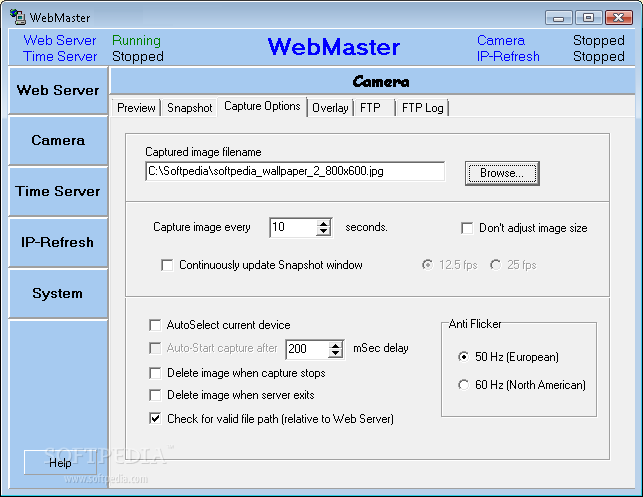Open the Time Server section

[x=58, y=192]
